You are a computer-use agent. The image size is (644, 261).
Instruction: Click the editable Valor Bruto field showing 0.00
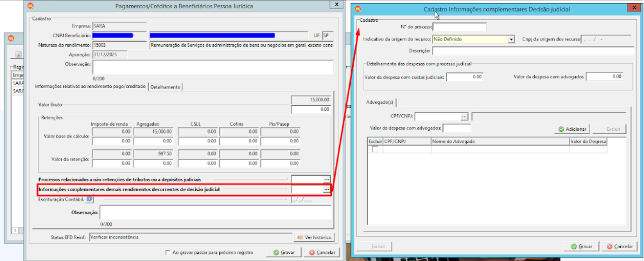(x=311, y=110)
